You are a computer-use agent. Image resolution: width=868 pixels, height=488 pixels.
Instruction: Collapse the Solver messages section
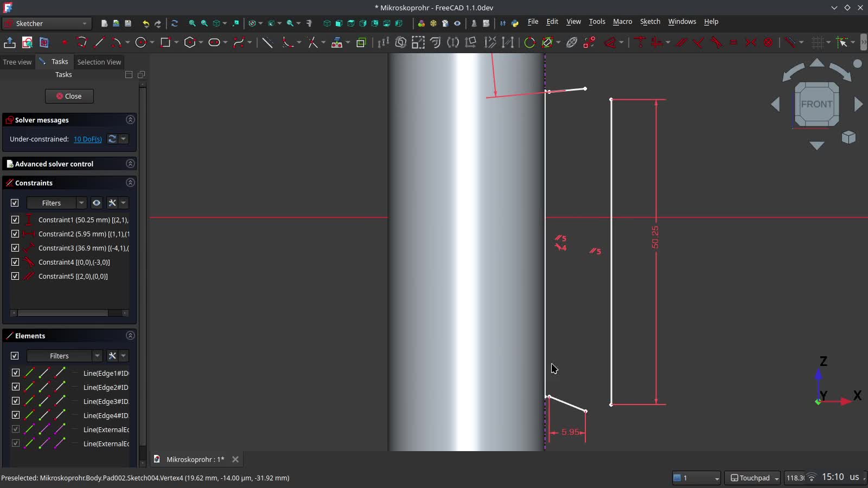point(130,120)
